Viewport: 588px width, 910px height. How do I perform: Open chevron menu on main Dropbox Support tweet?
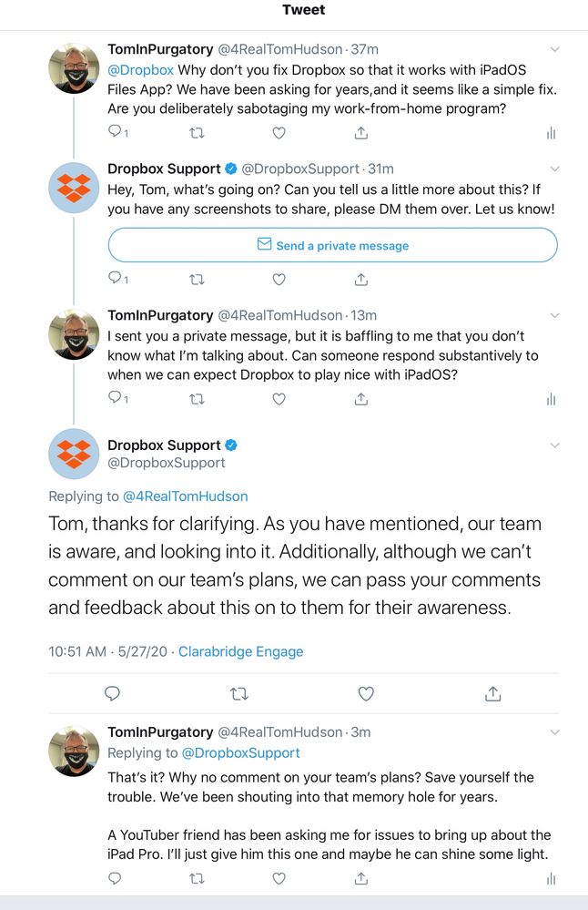[x=554, y=445]
